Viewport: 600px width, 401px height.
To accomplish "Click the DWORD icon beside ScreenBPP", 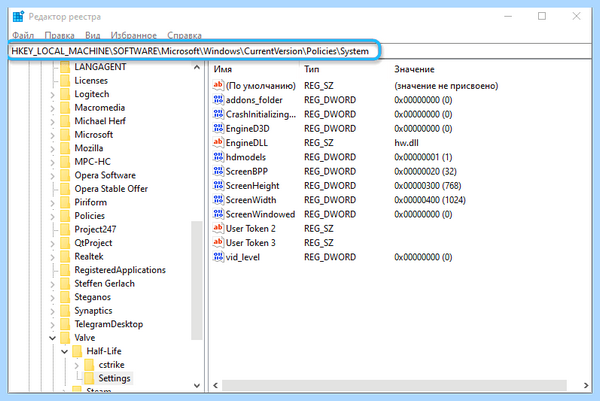I will coord(218,171).
